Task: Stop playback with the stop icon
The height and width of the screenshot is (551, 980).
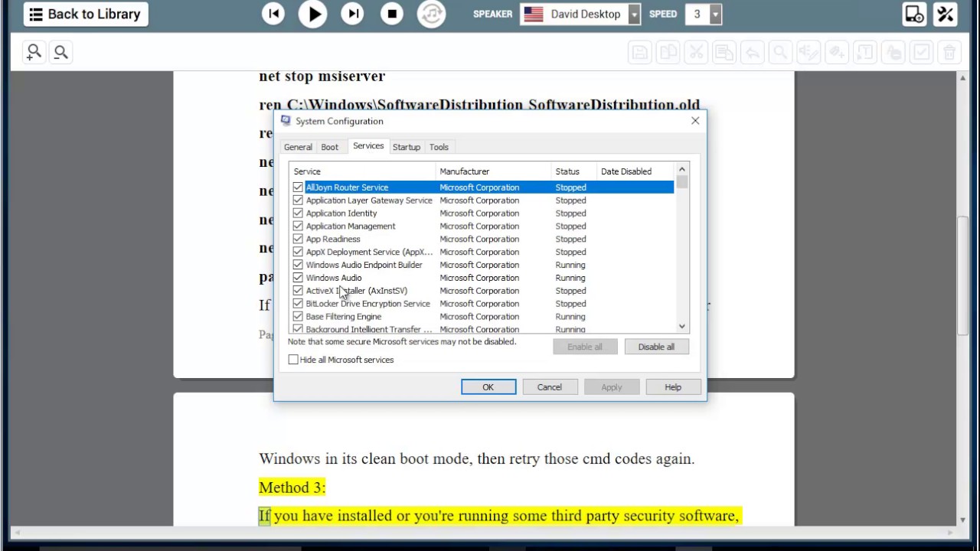Action: coord(392,14)
